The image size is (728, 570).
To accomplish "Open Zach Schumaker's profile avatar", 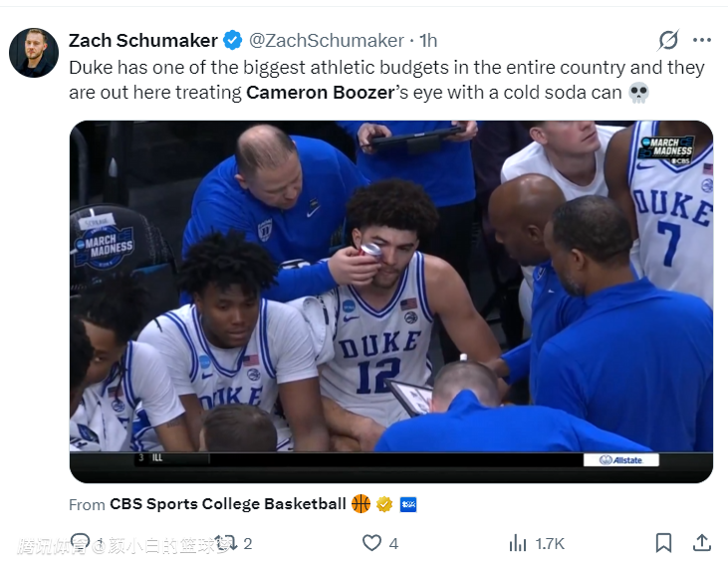I will pyautogui.click(x=34, y=53).
